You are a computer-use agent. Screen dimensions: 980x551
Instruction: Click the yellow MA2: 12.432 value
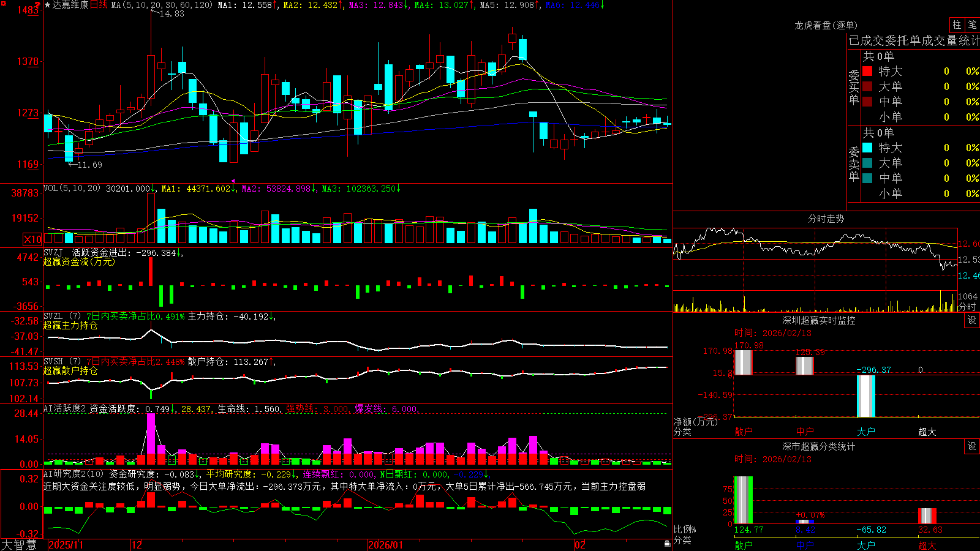tap(311, 5)
